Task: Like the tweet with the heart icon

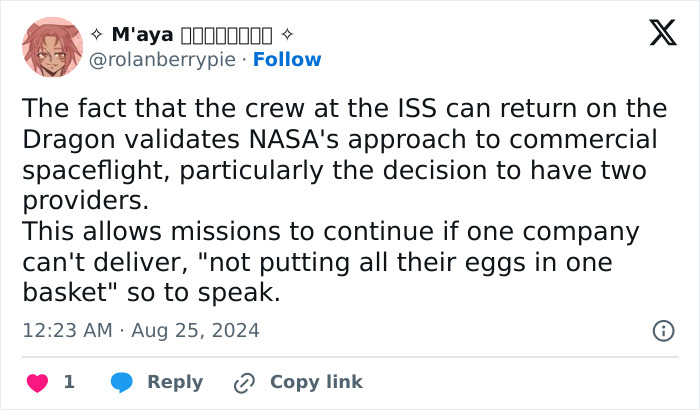Action: (x=37, y=382)
